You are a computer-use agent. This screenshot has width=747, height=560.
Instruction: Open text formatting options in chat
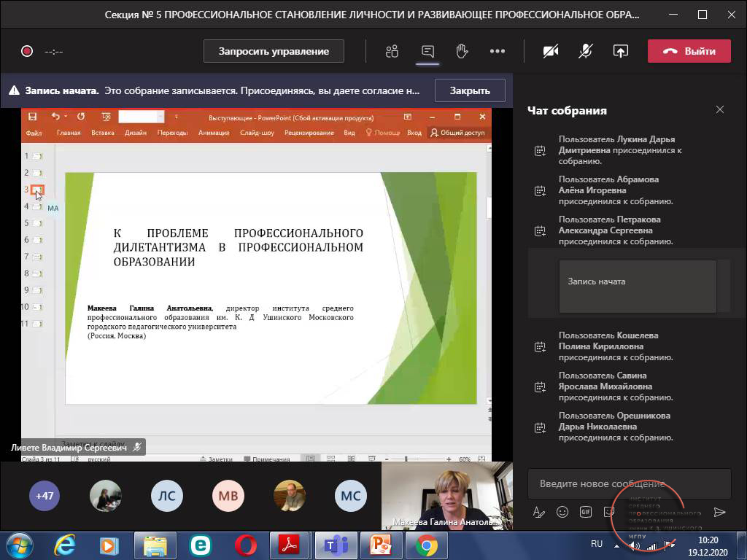point(539,512)
